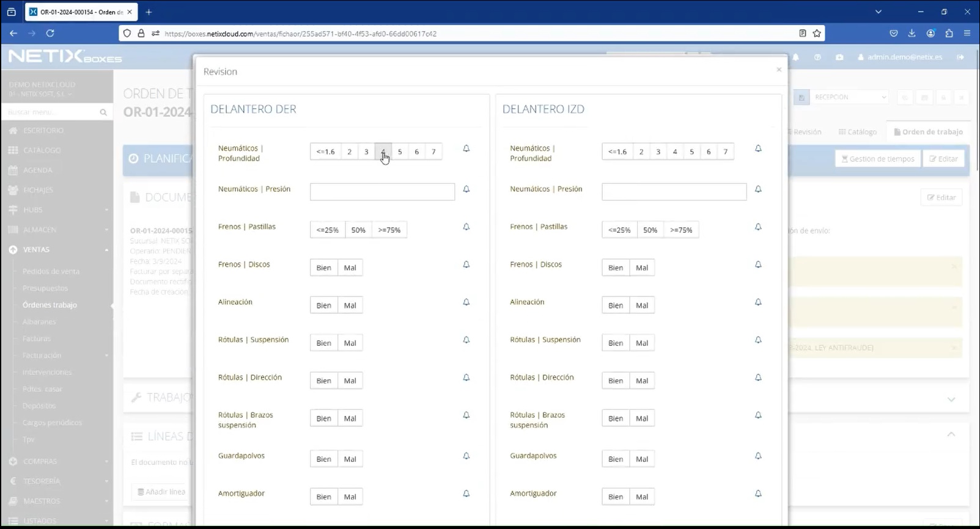Expand collapsed panel with down chevron

coord(951,399)
